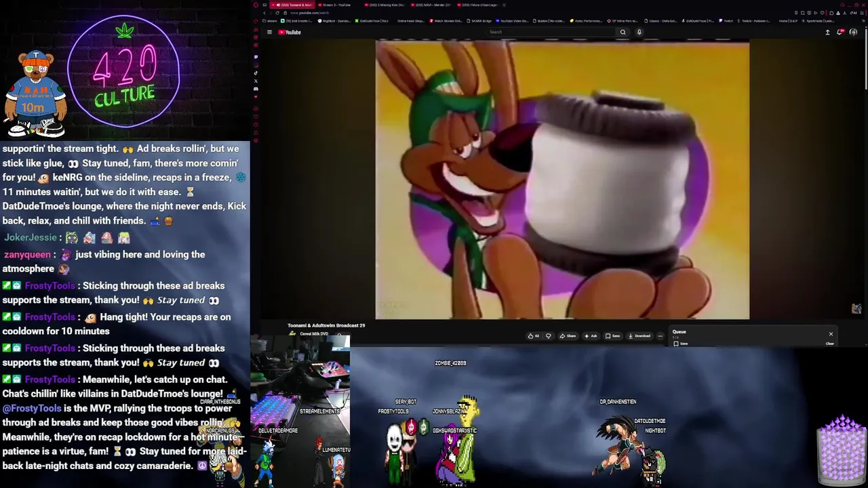This screenshot has width=868, height=488.
Task: Open Classic - Delta Exi bookmark
Action: [660, 21]
